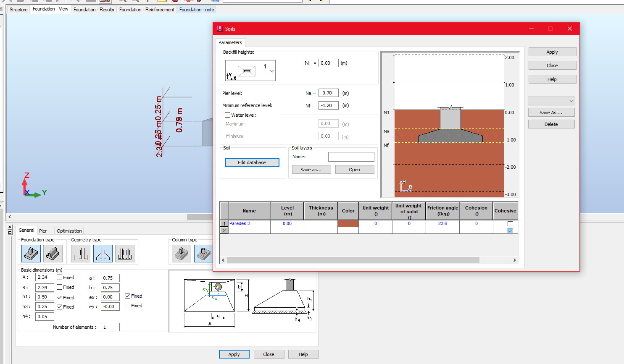
Task: Open the backfill heights dropdown
Action: tap(271, 71)
